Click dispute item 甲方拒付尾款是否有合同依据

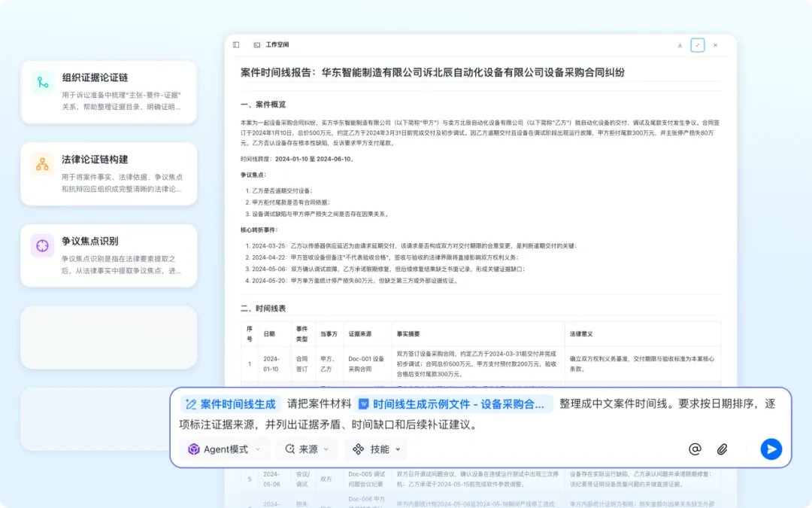click(287, 202)
